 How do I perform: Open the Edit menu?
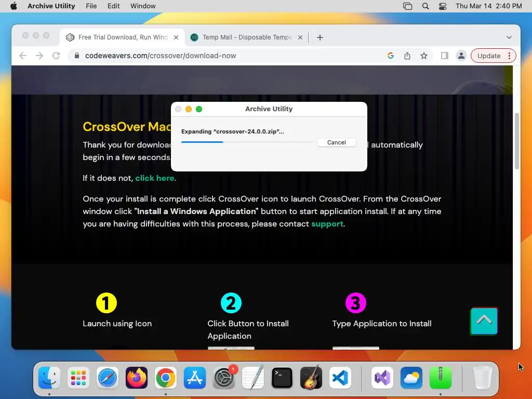click(113, 6)
